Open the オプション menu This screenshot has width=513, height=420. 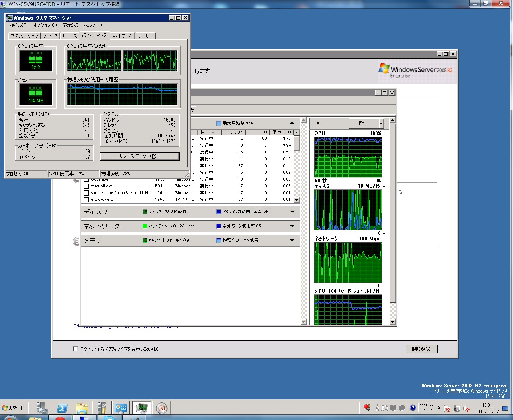[45, 25]
